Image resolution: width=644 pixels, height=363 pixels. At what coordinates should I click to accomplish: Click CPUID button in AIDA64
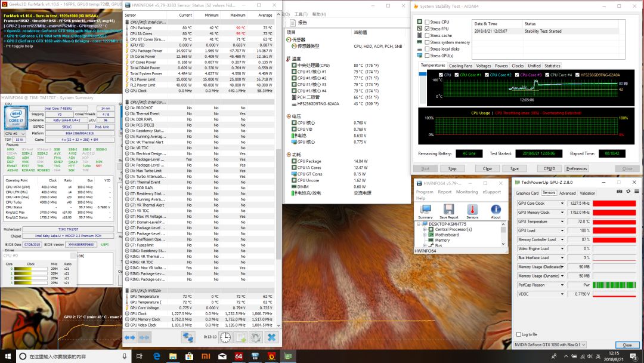coord(549,168)
